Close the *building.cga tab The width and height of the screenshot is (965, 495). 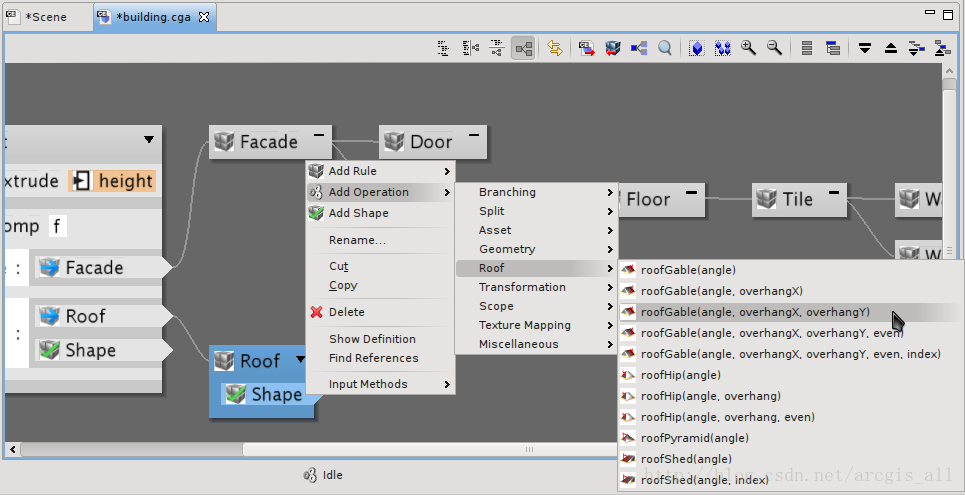pyautogui.click(x=204, y=17)
